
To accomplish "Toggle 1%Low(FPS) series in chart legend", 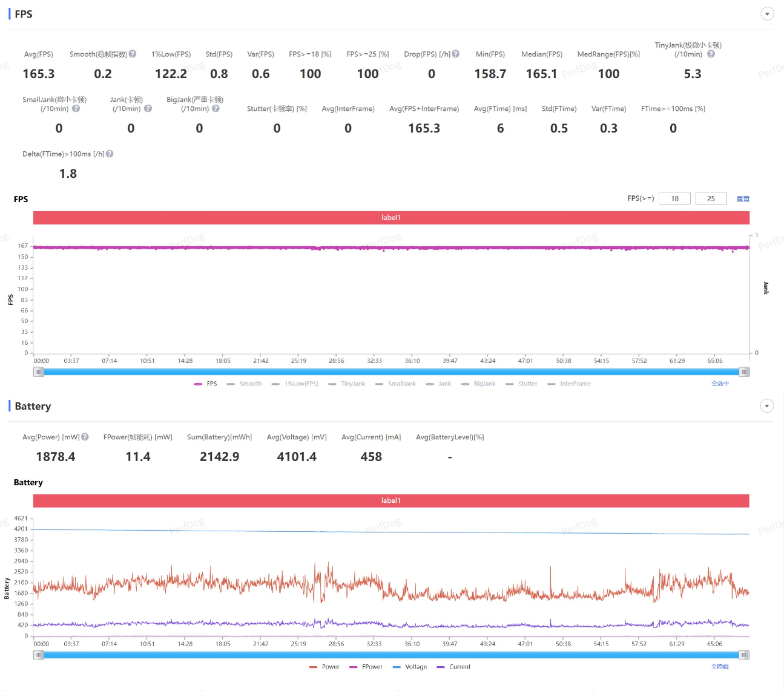I will pyautogui.click(x=295, y=384).
